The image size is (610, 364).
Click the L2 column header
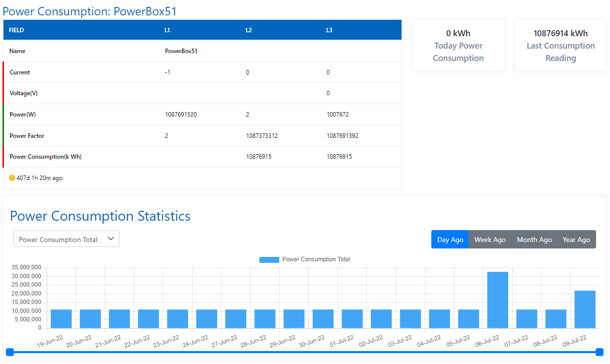pos(248,30)
